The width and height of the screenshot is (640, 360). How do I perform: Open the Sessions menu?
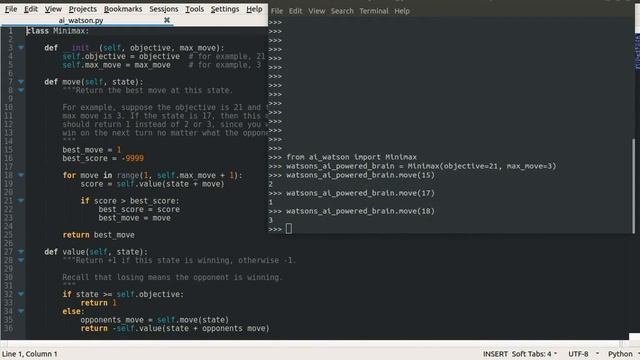(x=163, y=9)
